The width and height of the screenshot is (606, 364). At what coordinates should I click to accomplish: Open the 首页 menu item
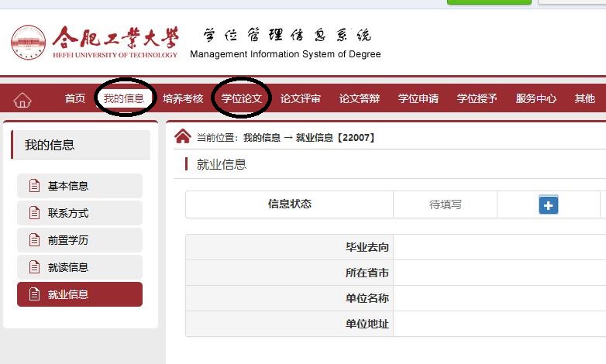coord(75,99)
